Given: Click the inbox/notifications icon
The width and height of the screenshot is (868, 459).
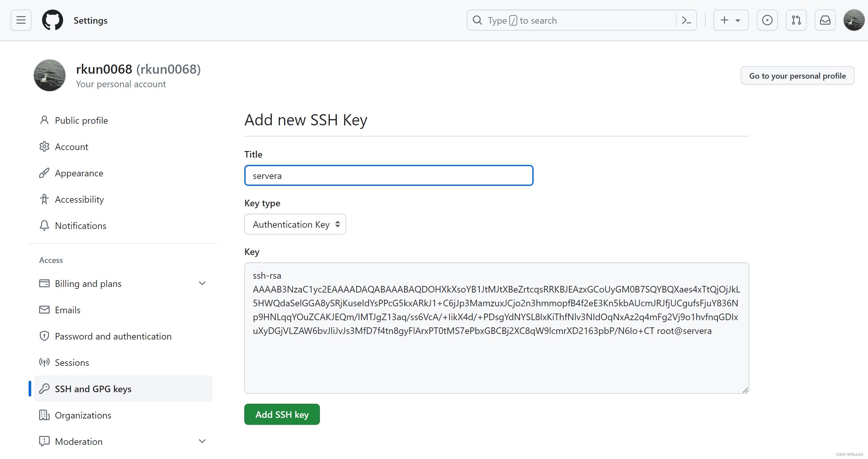Looking at the screenshot, I should click(x=824, y=20).
